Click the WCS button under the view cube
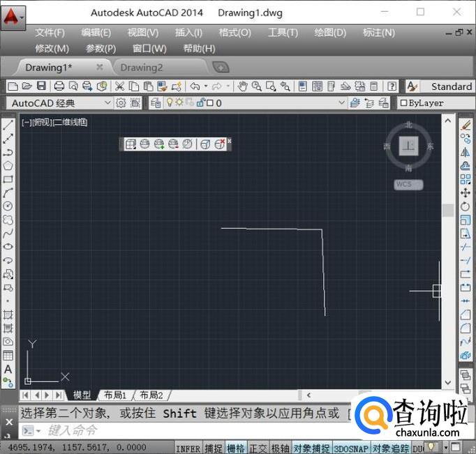The height and width of the screenshot is (454, 476). 408,185
